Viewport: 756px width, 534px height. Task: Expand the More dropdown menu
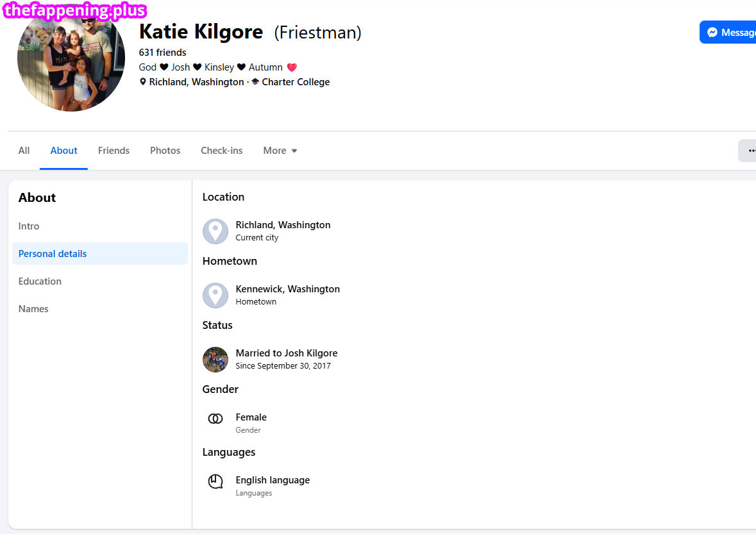coord(280,151)
